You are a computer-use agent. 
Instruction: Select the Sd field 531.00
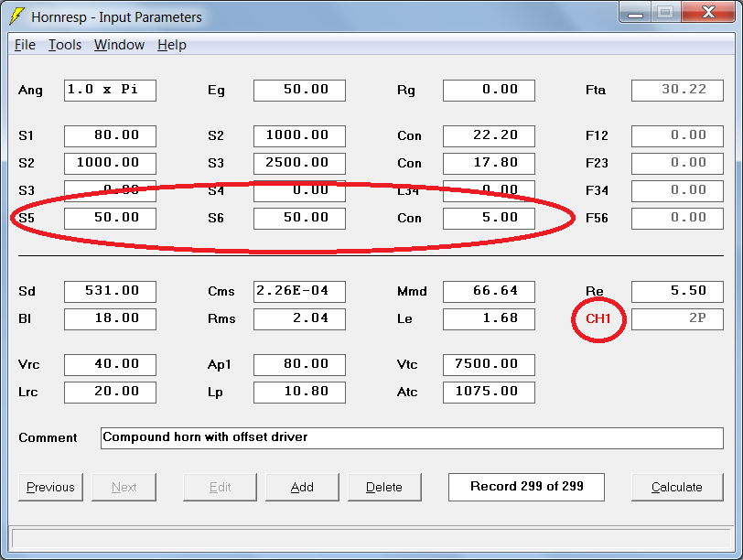[110, 291]
